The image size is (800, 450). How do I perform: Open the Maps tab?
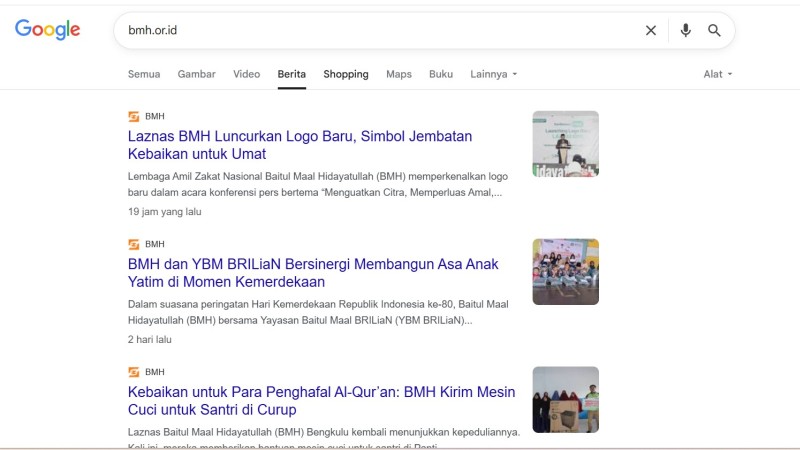click(x=399, y=74)
